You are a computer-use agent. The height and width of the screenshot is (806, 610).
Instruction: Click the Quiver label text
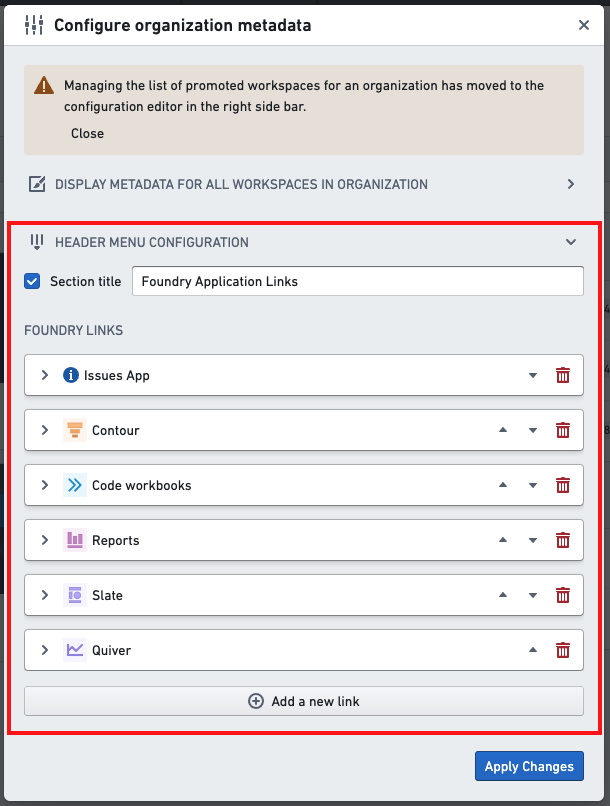pyautogui.click(x=112, y=650)
